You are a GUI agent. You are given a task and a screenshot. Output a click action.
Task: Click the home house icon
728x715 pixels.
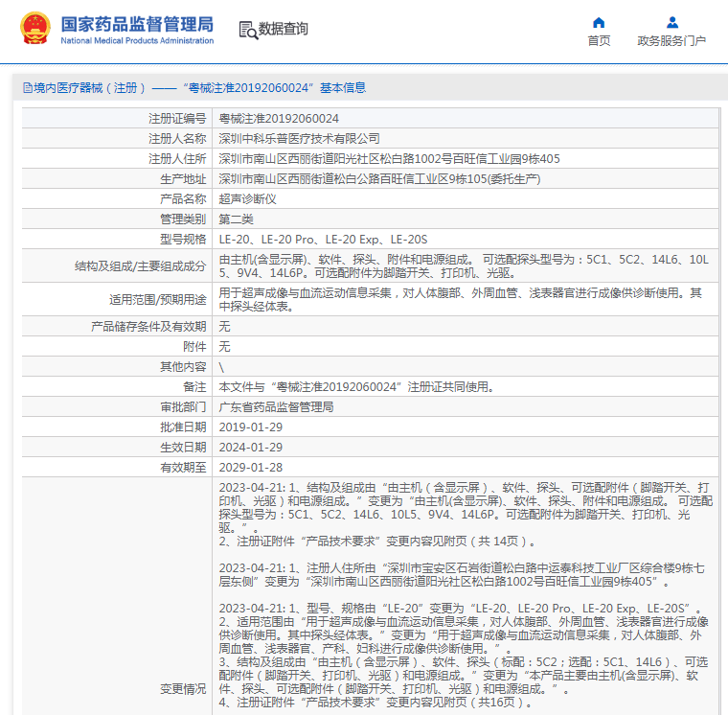[x=599, y=22]
